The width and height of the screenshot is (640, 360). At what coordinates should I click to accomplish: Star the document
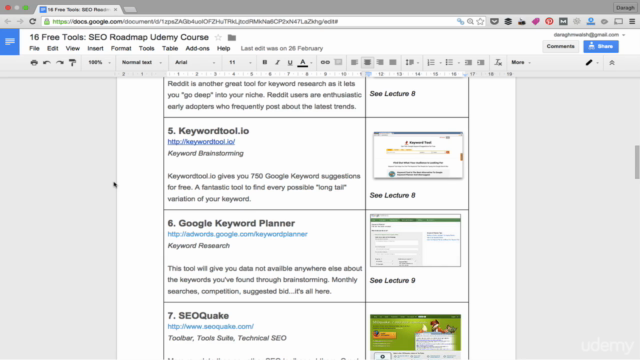(218, 38)
